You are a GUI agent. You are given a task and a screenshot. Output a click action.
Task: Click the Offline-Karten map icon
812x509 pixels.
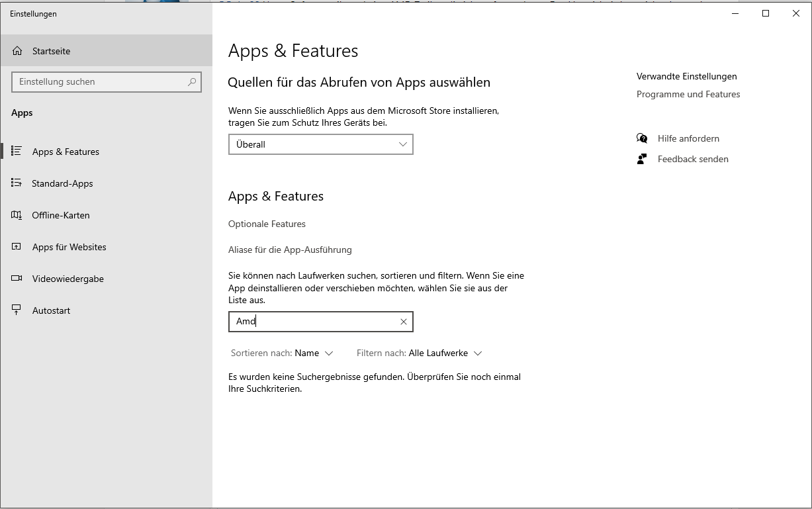click(x=17, y=215)
